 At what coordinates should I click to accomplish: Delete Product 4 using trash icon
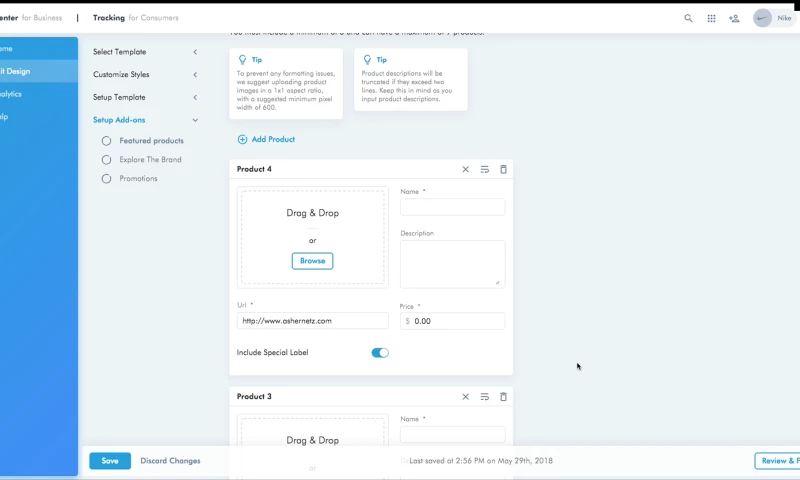pyautogui.click(x=503, y=169)
